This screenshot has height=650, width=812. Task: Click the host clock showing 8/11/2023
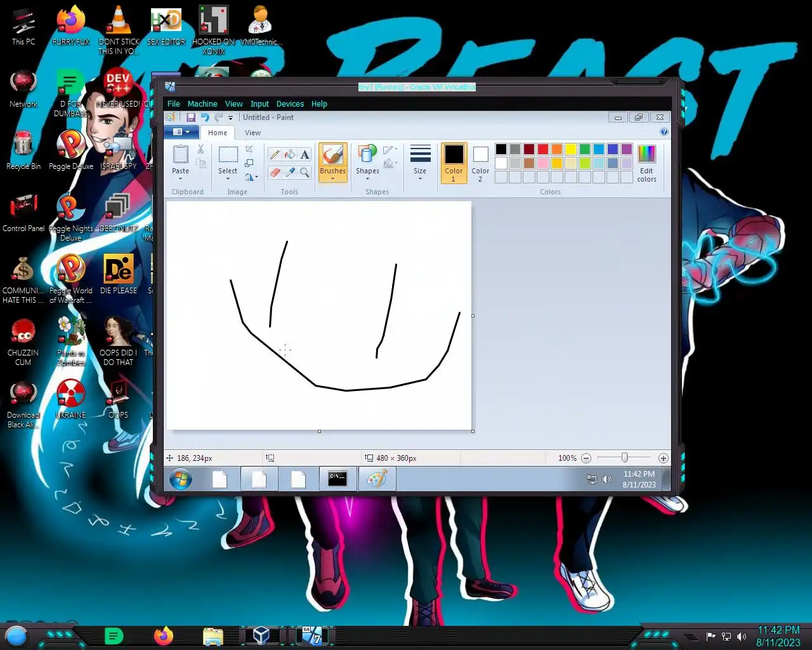click(778, 642)
